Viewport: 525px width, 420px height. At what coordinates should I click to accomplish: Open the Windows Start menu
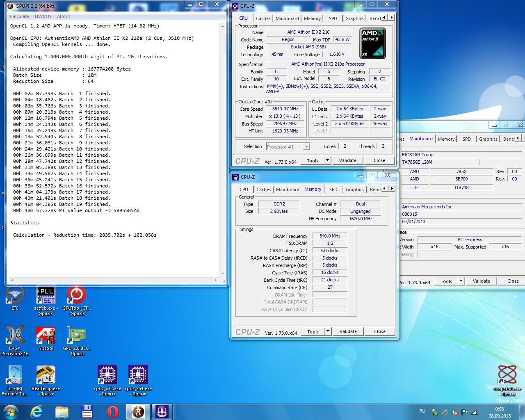[x=11, y=411]
